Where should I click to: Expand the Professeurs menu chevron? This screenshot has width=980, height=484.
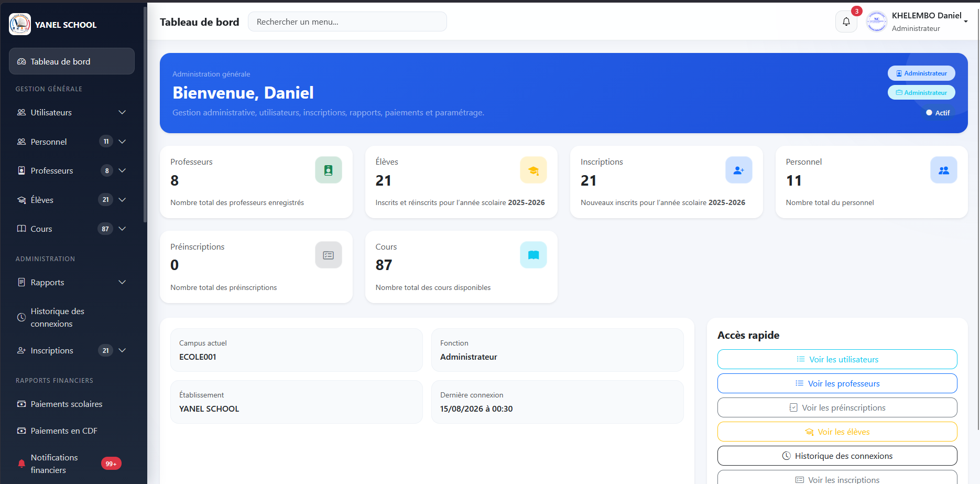pos(122,170)
